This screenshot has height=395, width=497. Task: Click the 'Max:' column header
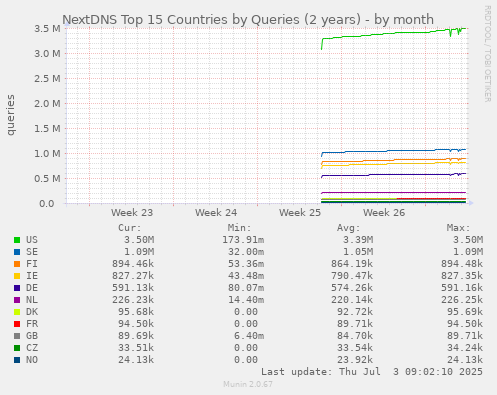(x=458, y=228)
